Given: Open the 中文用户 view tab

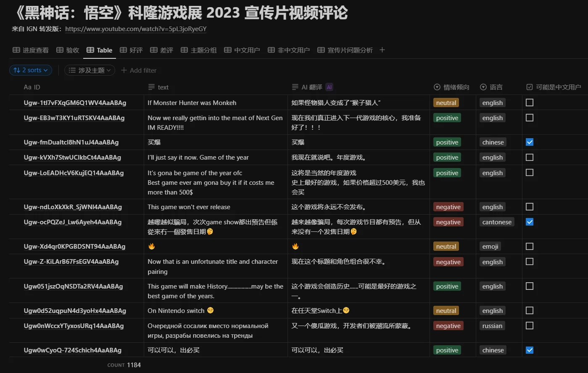Looking at the screenshot, I should (242, 50).
